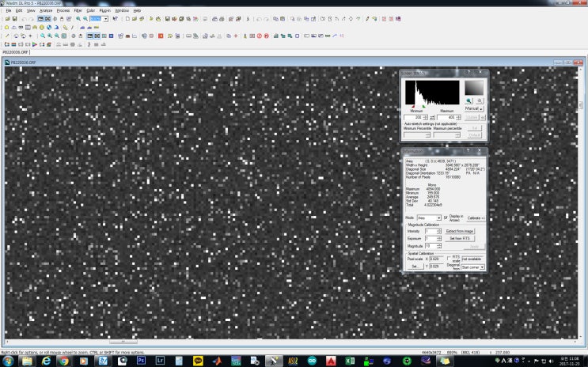Collapse Screen Stretch panel with << button
The height and width of the screenshot is (367, 588).
[x=483, y=118]
